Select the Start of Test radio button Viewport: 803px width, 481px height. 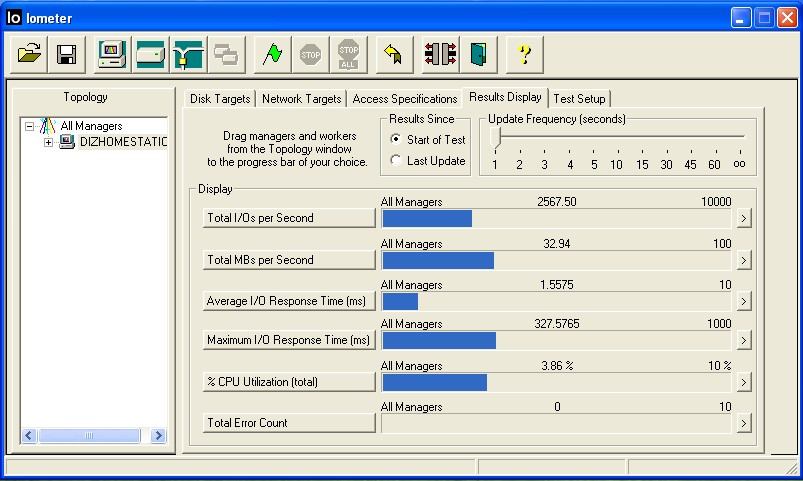coord(395,139)
